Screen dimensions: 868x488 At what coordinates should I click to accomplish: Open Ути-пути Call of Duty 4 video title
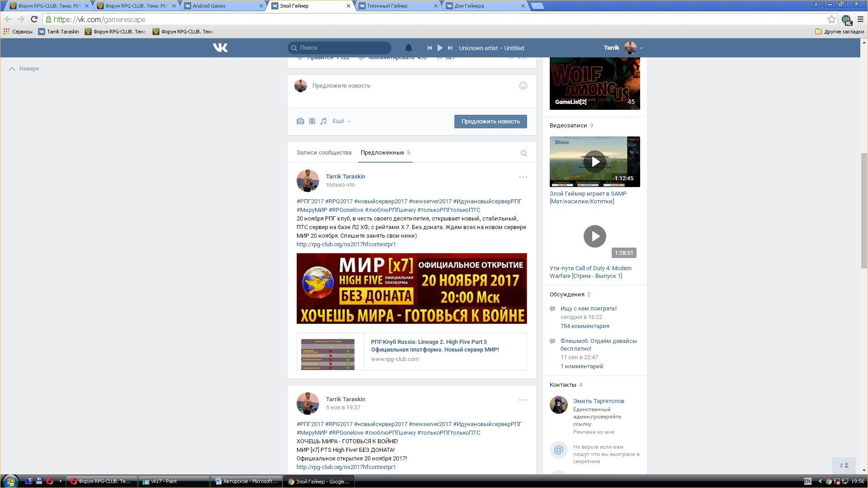[x=590, y=272]
